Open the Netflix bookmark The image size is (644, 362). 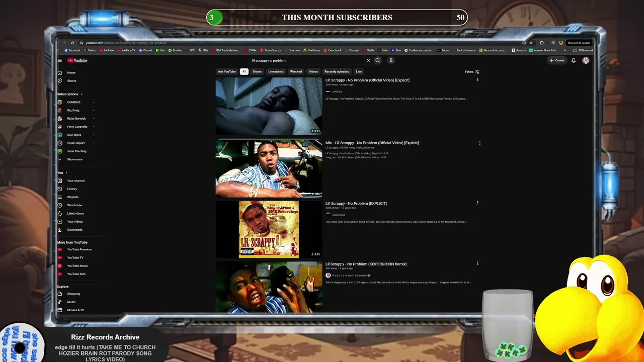click(x=368, y=50)
